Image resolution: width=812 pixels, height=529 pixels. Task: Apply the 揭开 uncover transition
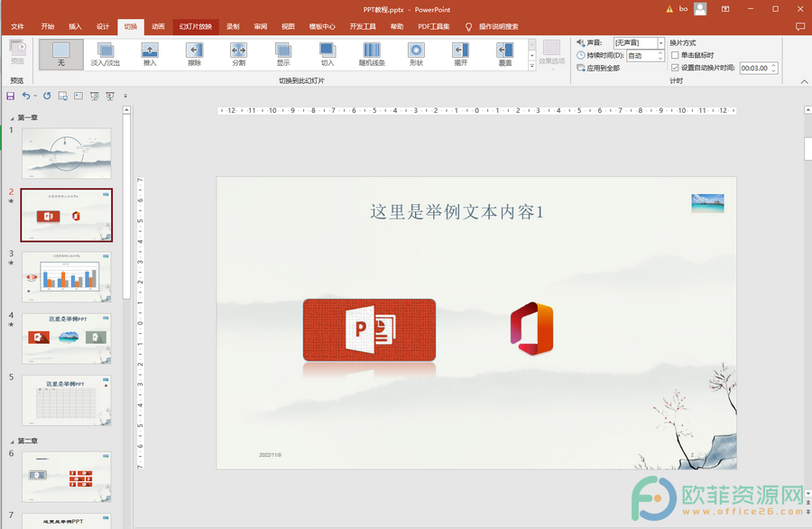click(461, 54)
